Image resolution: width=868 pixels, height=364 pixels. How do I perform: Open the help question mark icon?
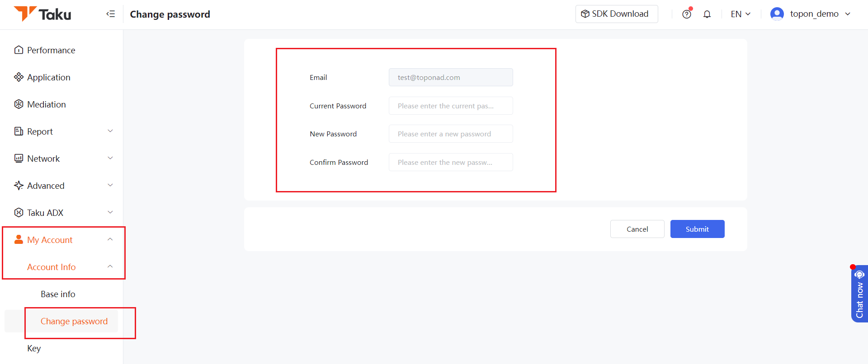click(x=687, y=14)
